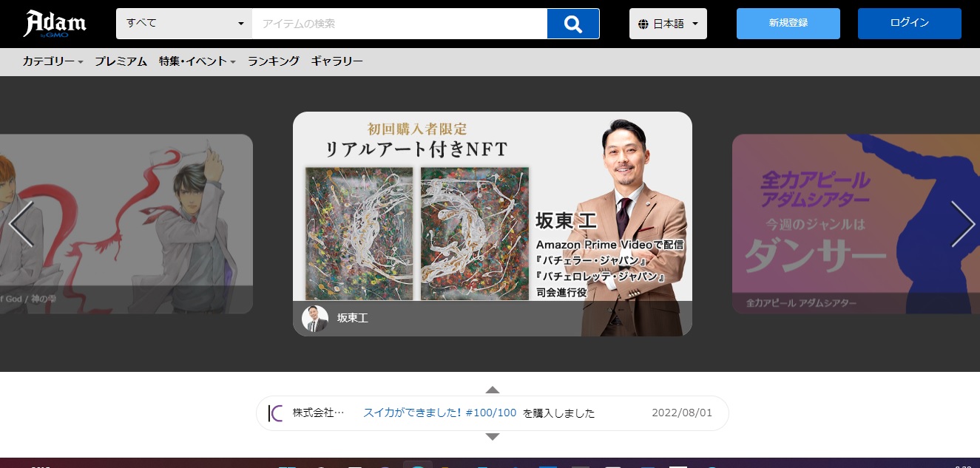Click the down arrow below the purchase ticker

[492, 436]
